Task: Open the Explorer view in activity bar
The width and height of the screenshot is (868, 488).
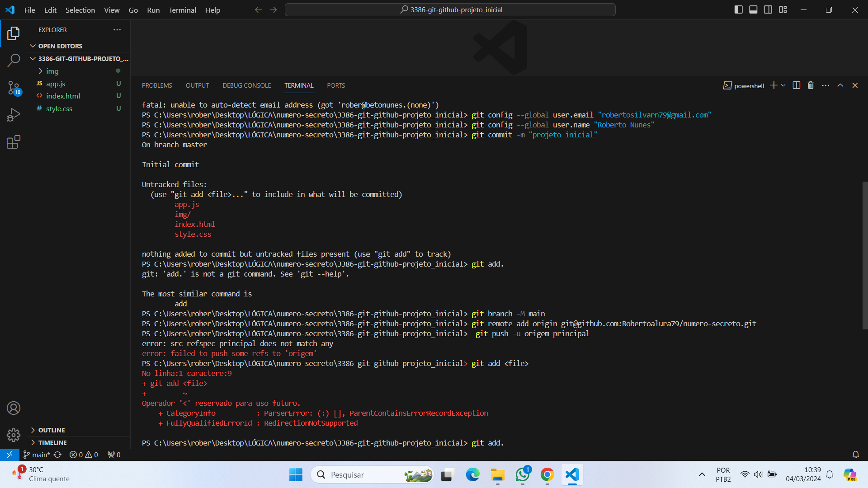Action: point(14,33)
